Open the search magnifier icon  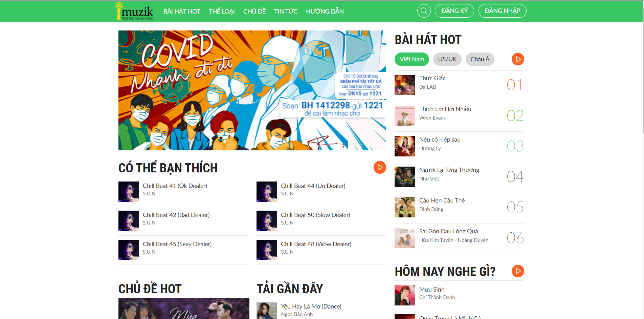[424, 11]
